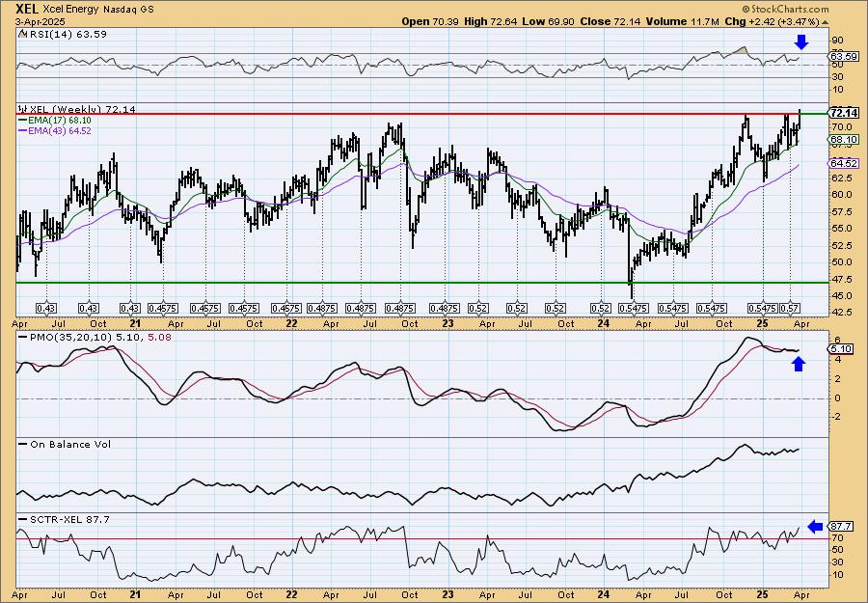Click the 57.5 price axis label
This screenshot has height=603, width=868.
(x=841, y=211)
